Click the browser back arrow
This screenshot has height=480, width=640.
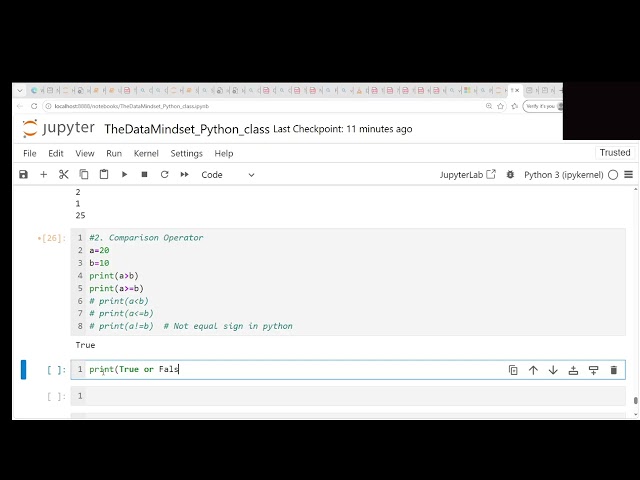point(20,106)
